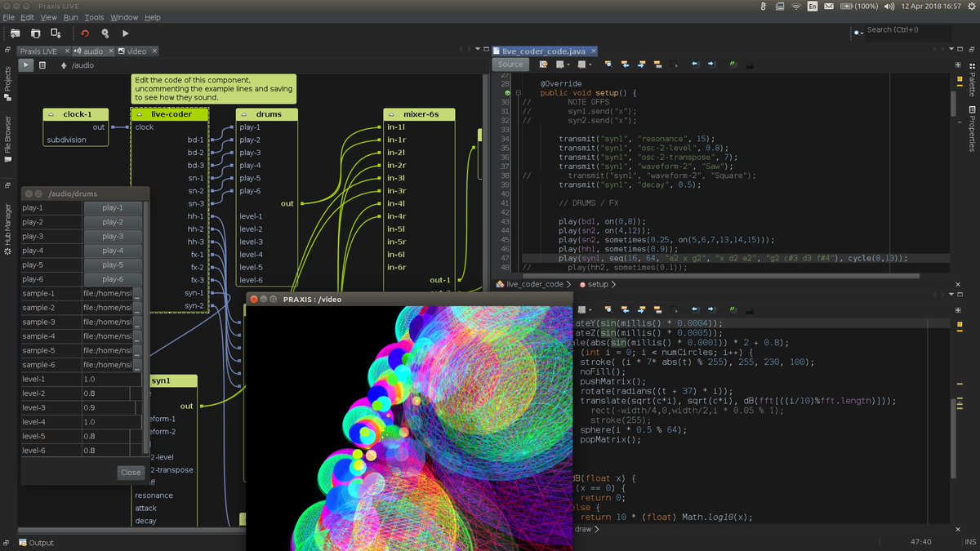This screenshot has width=980, height=551.
Task: Run the project with toolbar play icon
Action: point(126,33)
